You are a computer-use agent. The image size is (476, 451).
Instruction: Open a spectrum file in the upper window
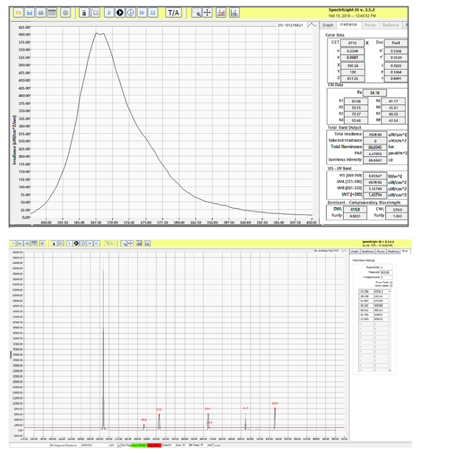coord(18,13)
